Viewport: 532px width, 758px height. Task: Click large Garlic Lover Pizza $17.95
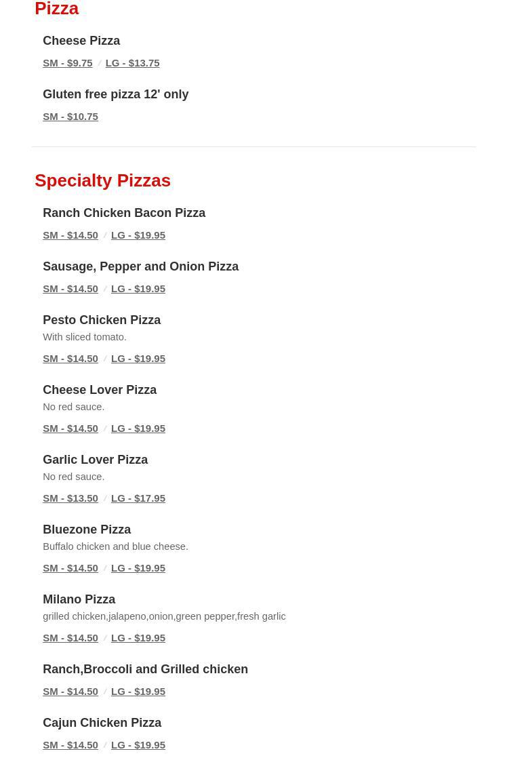(138, 498)
